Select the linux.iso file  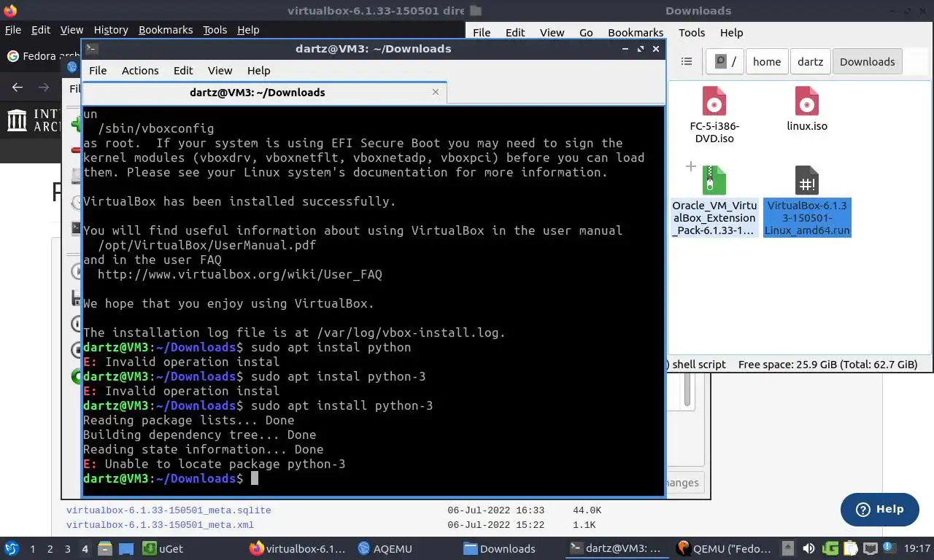(807, 109)
